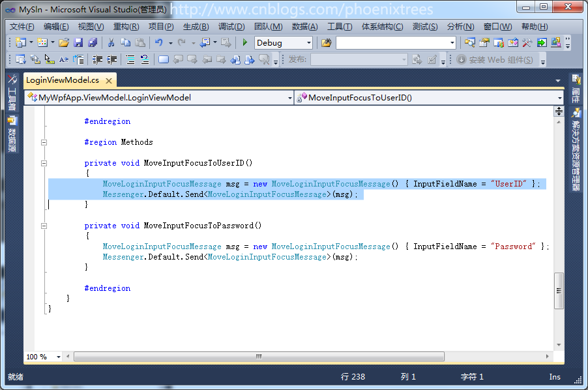The image size is (588, 390).
Task: Click the "Password" string literal
Action: click(513, 247)
